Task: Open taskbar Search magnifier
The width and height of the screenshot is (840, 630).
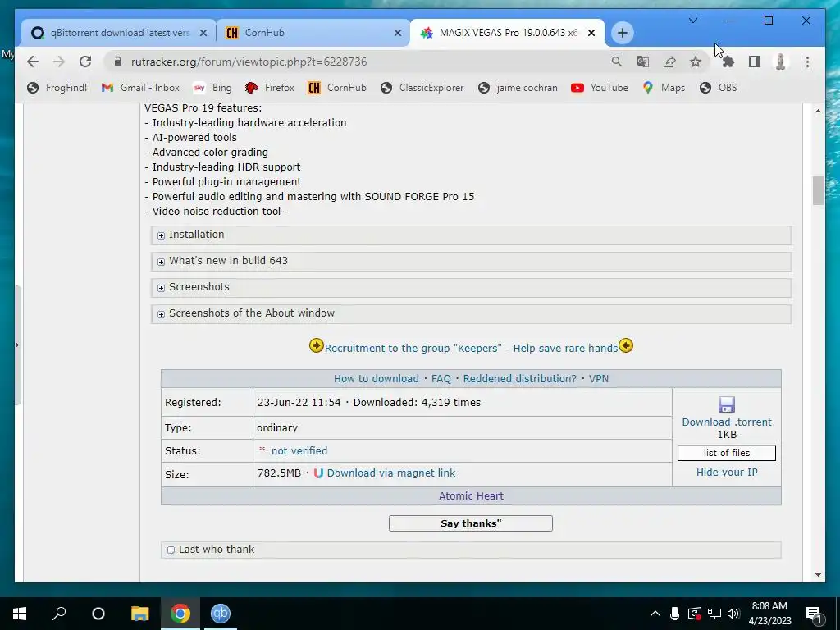Action: (59, 614)
